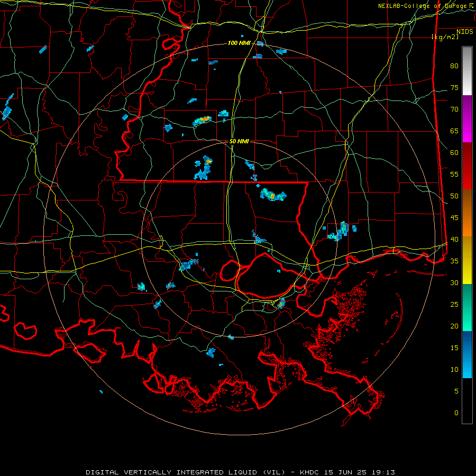Click the value 60 on the color scale
Screen dimensions: 476x476
454,153
